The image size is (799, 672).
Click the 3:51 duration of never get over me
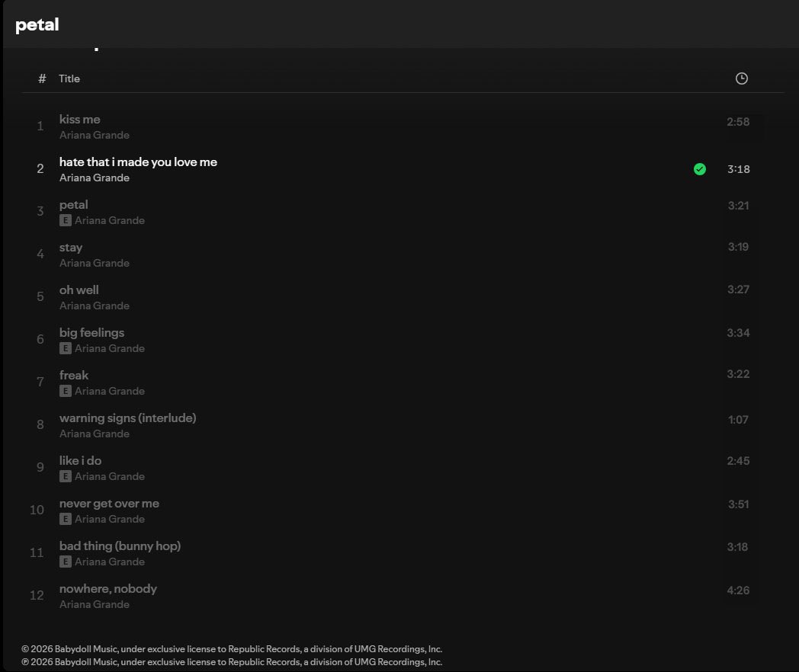[738, 504]
